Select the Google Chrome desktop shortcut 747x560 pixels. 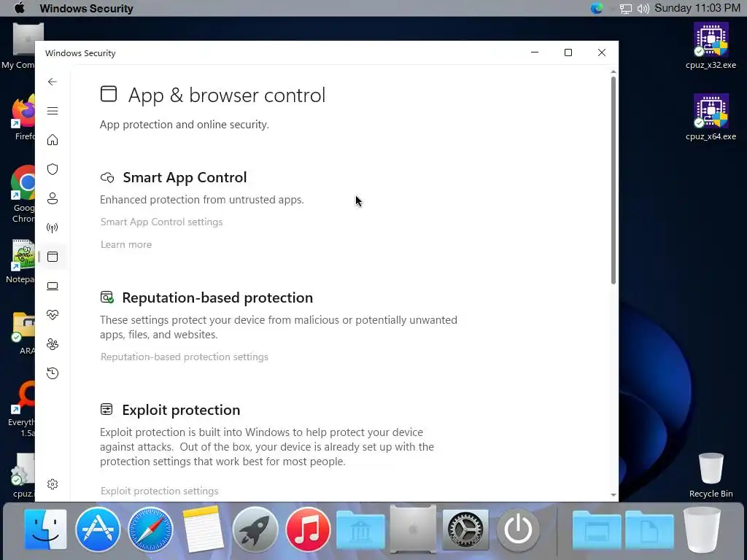pyautogui.click(x=23, y=194)
